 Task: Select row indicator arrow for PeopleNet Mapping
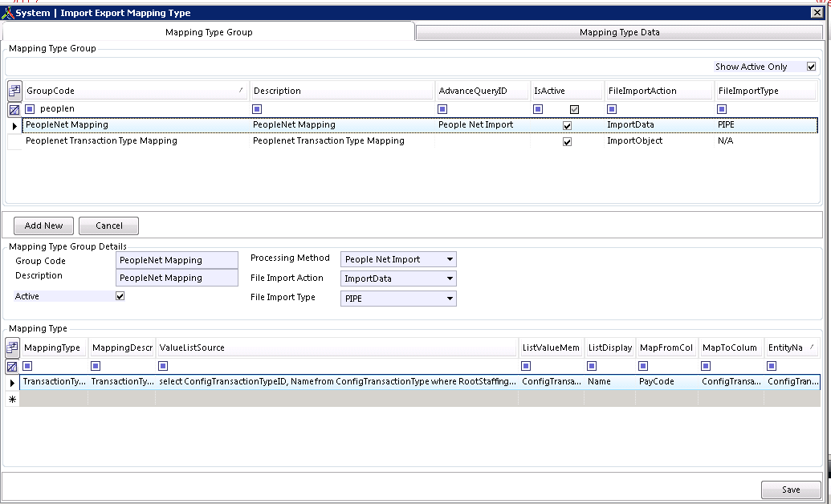point(14,126)
